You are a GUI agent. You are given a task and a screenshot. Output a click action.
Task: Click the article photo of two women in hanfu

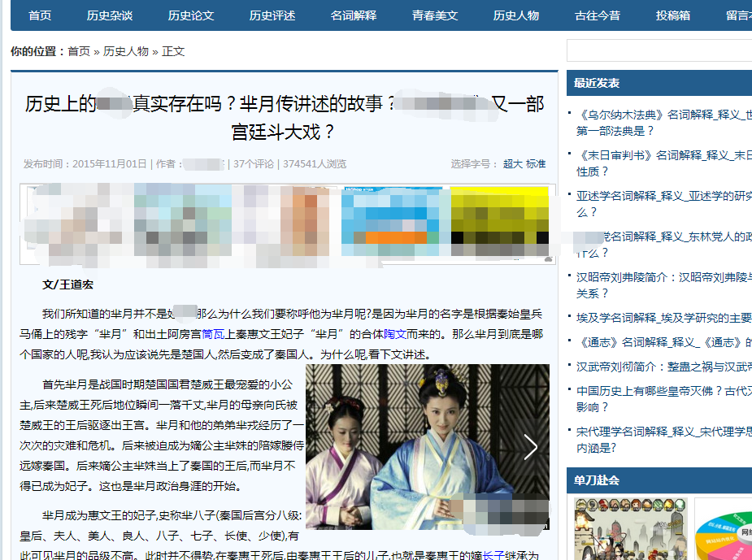tap(428, 447)
